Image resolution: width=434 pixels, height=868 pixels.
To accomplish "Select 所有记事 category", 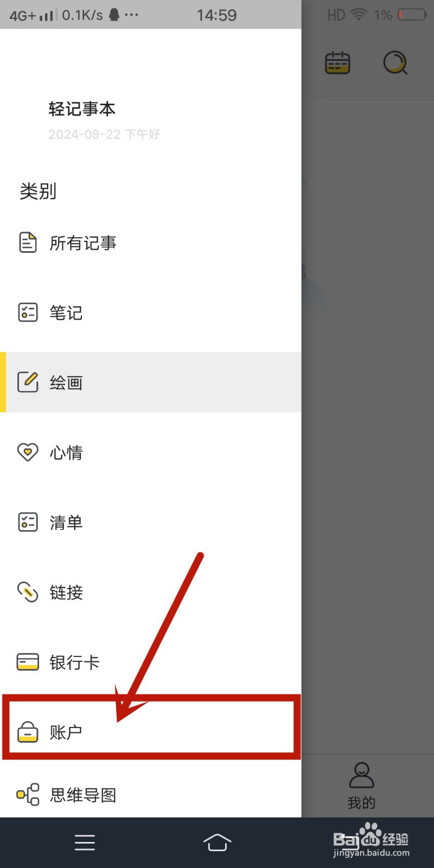I will pos(151,242).
